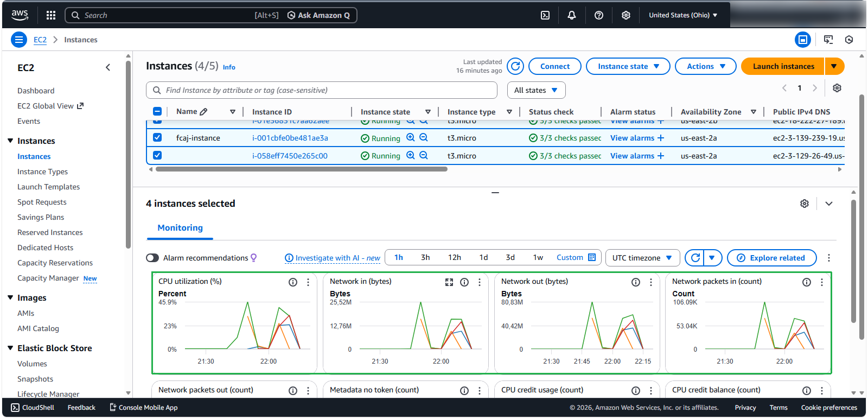This screenshot has height=419, width=868.
Task: Show Network out info icon
Action: [x=636, y=282]
